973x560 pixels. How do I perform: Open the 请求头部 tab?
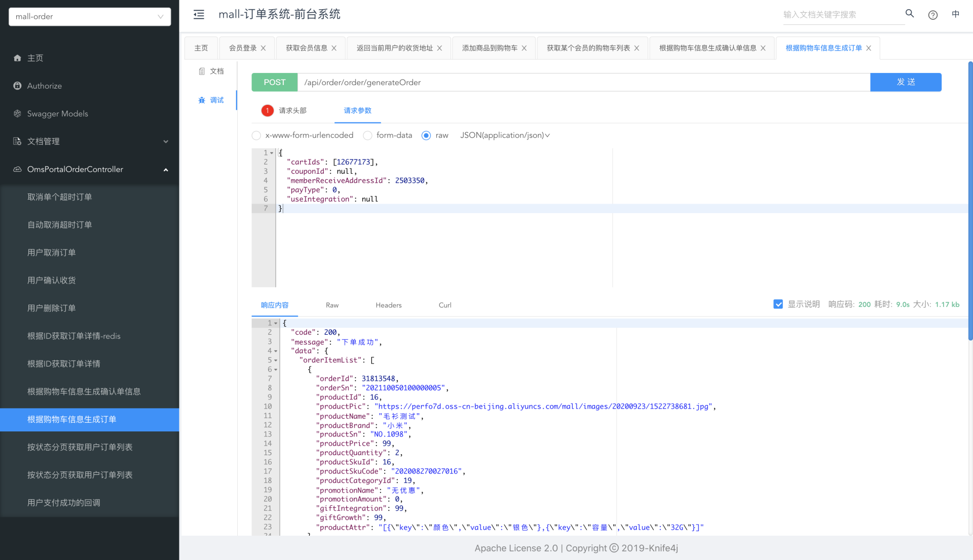pyautogui.click(x=292, y=110)
